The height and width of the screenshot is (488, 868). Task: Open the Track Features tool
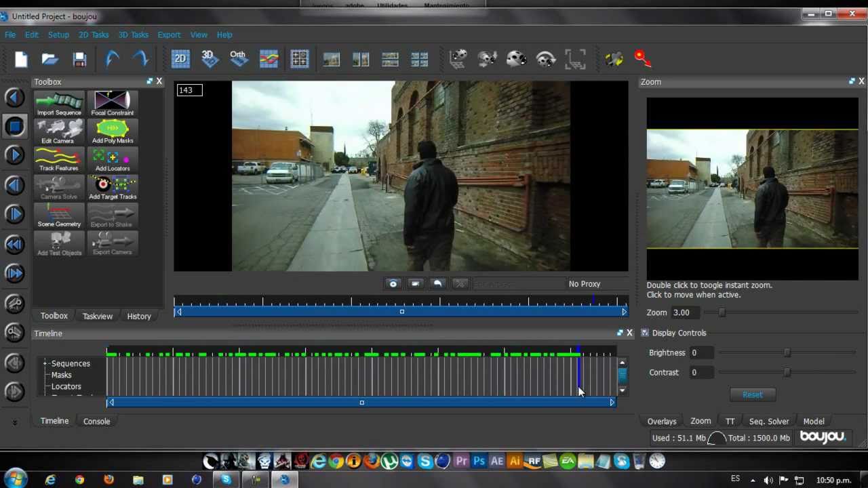pyautogui.click(x=58, y=159)
